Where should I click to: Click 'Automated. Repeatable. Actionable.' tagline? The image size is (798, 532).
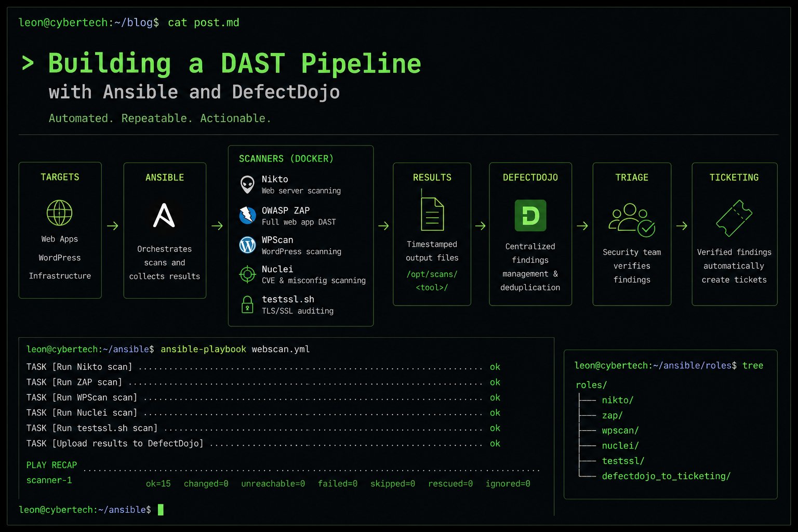(160, 118)
